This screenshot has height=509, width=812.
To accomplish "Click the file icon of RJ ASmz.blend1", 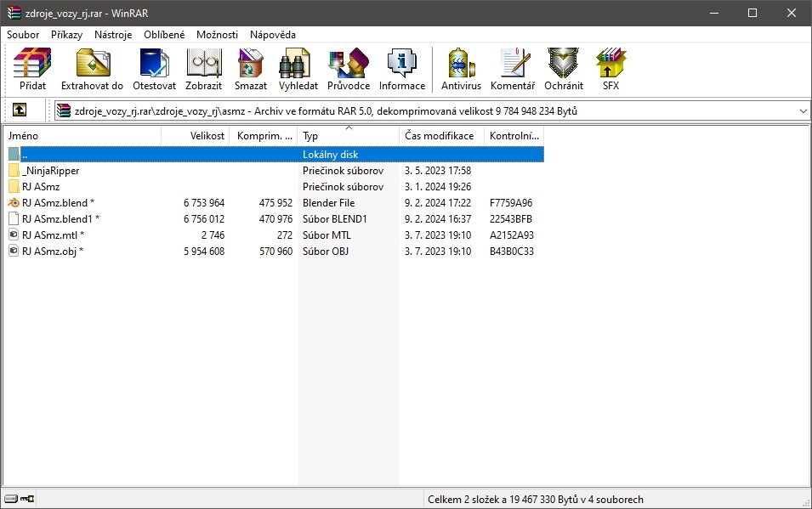I will tap(14, 219).
